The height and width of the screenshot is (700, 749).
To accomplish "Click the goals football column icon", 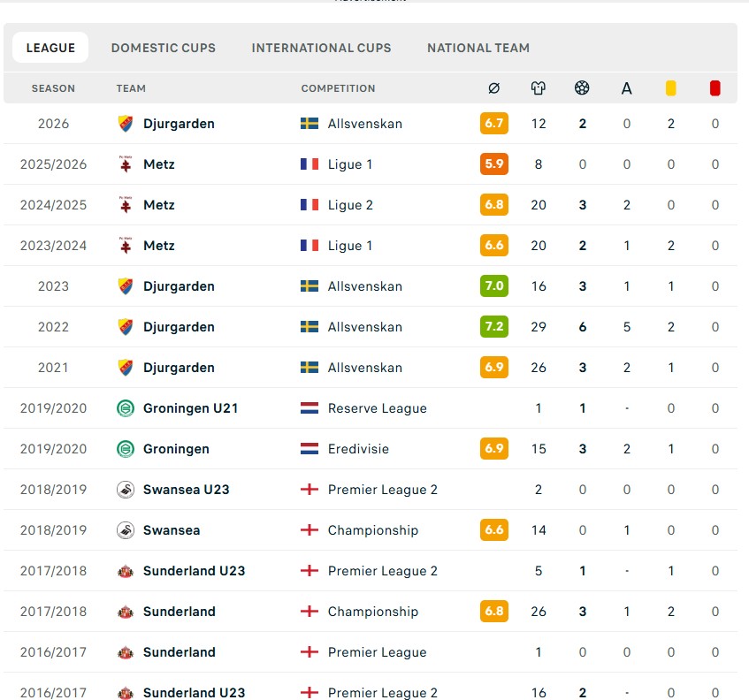I will [582, 87].
